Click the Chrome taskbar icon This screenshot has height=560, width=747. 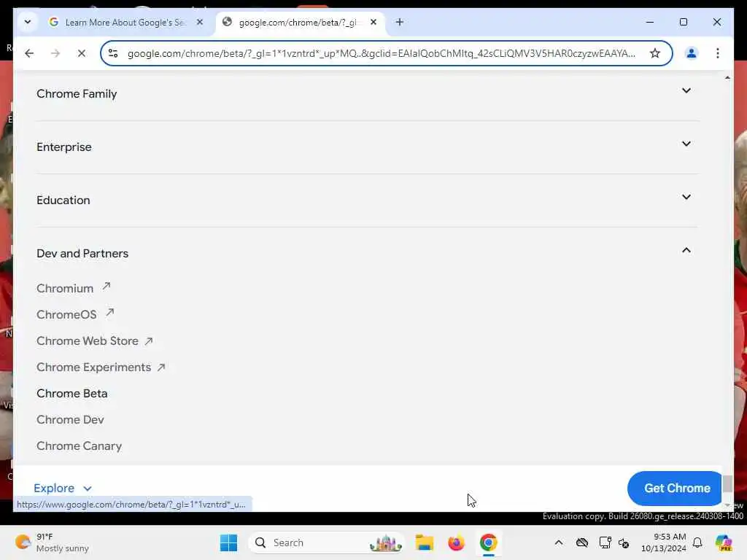click(x=488, y=542)
